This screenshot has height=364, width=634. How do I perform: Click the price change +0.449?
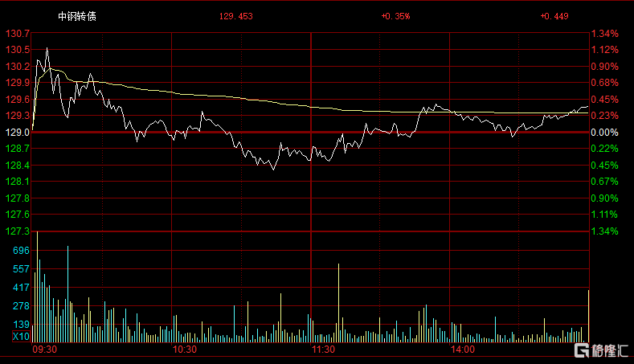tap(554, 16)
